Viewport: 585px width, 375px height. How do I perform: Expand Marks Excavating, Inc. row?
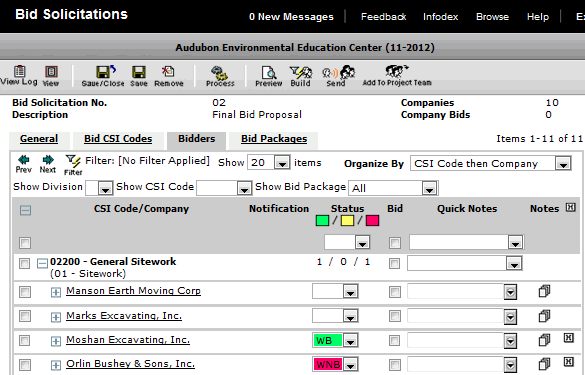[56, 317]
